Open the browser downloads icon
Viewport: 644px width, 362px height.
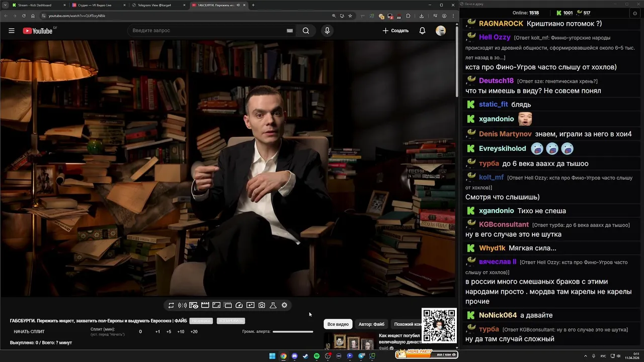coord(422,16)
